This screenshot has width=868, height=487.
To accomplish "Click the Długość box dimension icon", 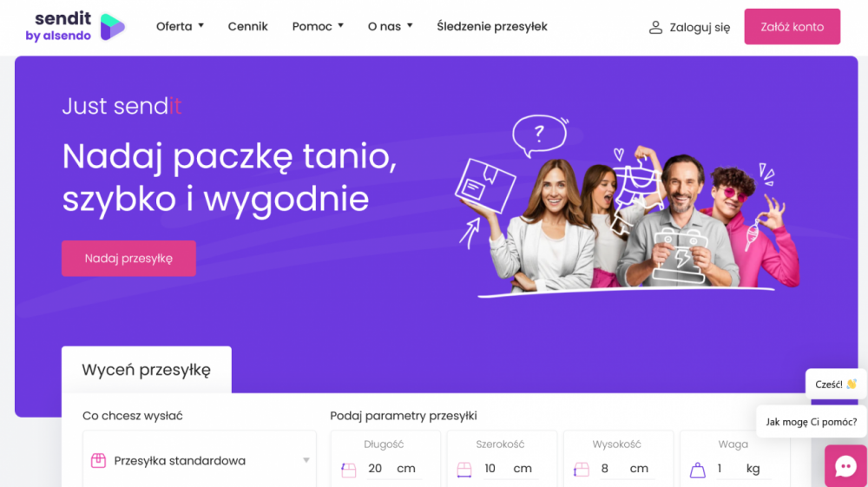I will pos(349,470).
